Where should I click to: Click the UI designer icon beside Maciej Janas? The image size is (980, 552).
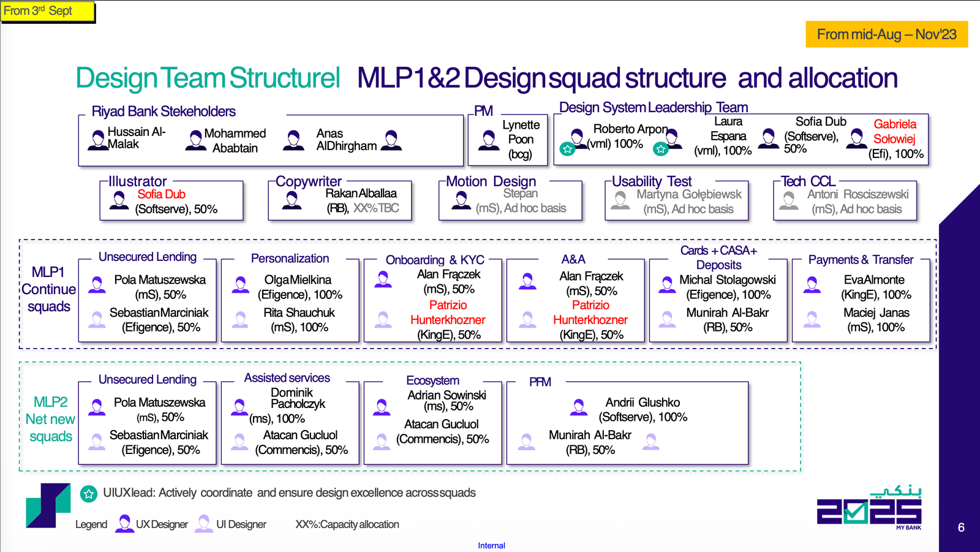812,319
